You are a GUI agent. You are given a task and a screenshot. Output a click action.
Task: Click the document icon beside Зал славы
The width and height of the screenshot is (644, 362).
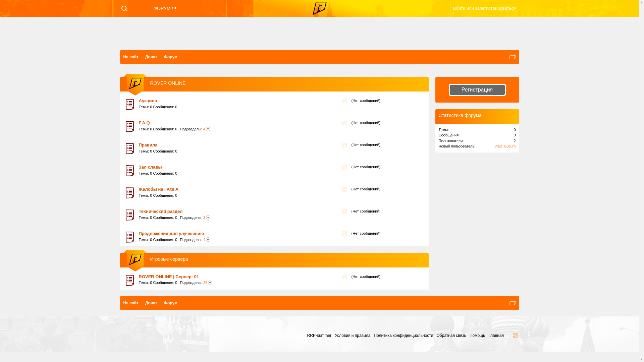coord(130,171)
